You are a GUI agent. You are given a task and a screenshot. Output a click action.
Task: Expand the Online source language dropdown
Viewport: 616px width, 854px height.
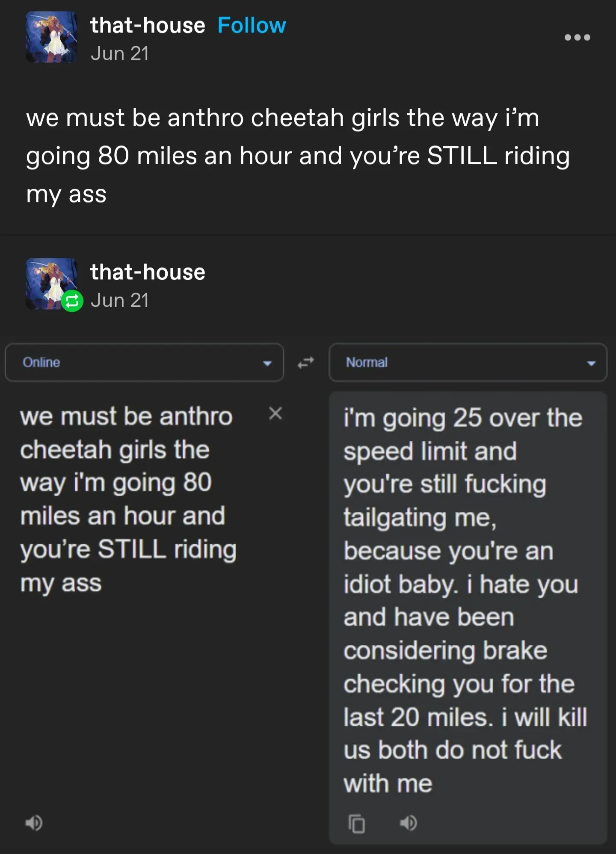coord(144,362)
